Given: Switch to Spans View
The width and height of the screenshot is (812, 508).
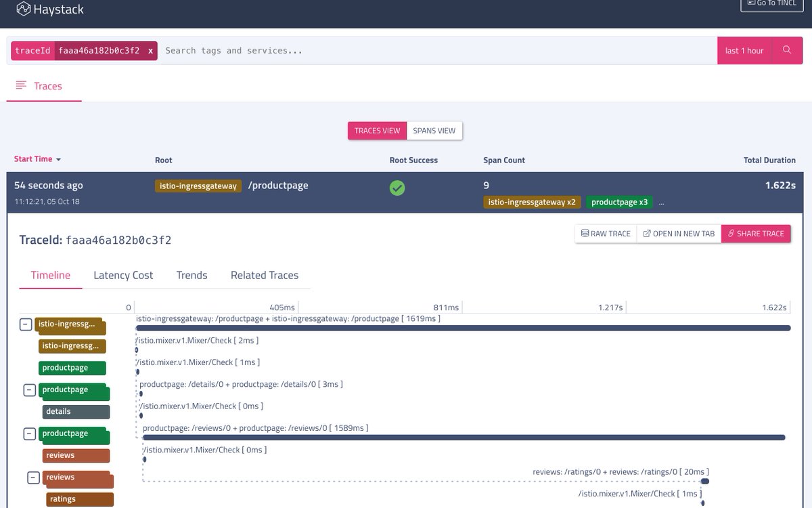Looking at the screenshot, I should click(434, 131).
